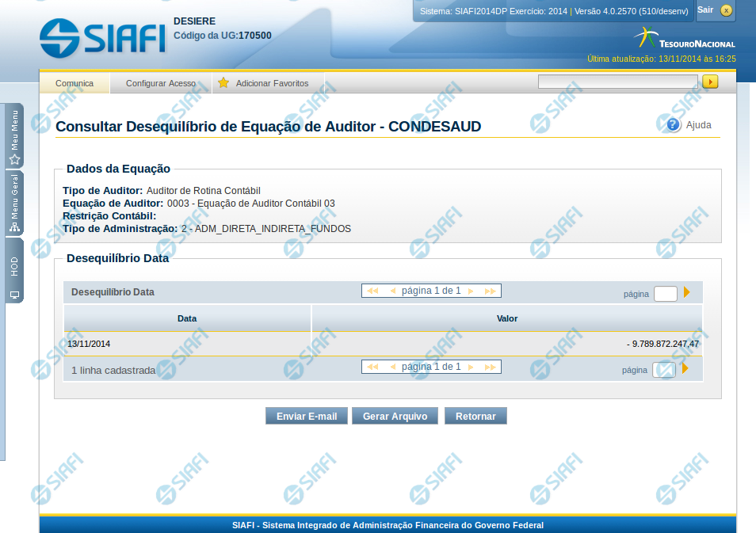Focus the top toolbar search field
This screenshot has width=756, height=533.
click(x=617, y=82)
